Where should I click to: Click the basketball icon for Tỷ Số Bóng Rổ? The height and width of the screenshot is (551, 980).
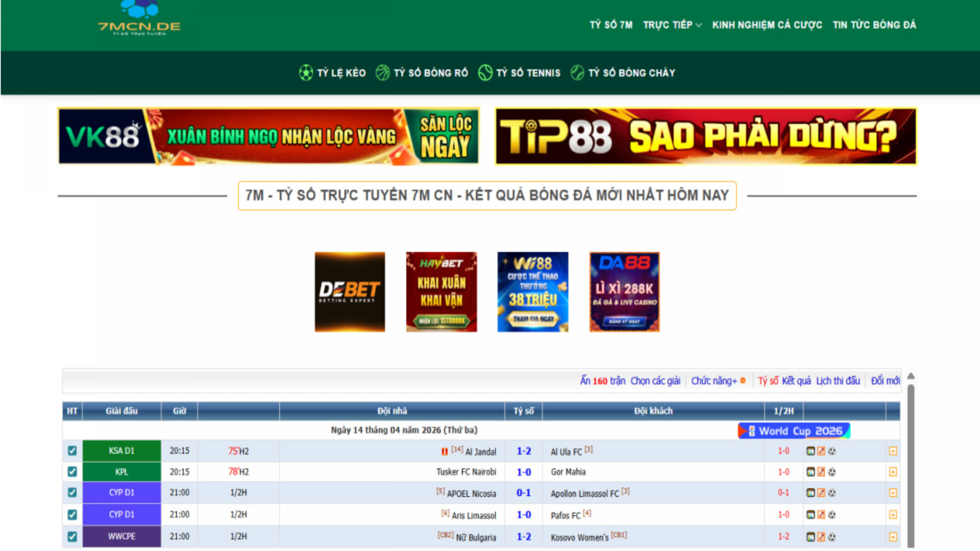(382, 73)
